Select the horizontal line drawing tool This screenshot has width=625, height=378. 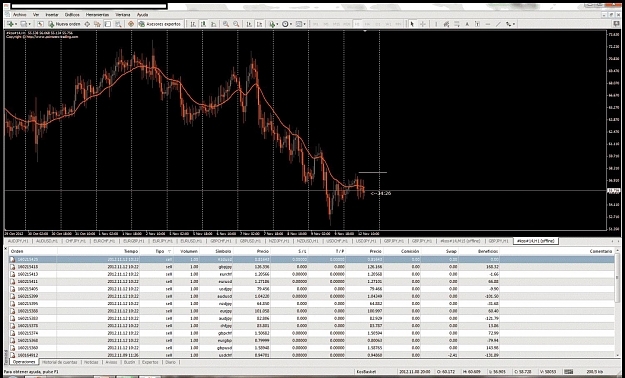tap(488, 24)
